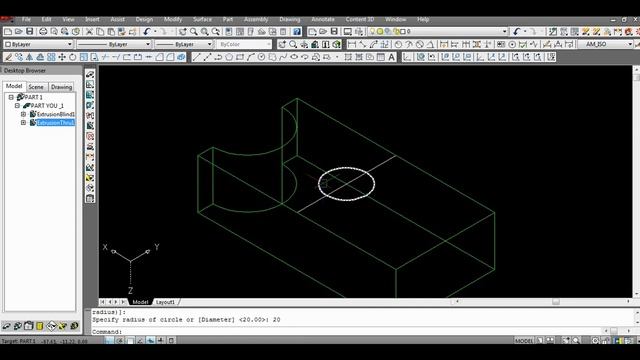Select ExtrusionBlind1 in the browser tree
The image size is (640, 360).
coord(56,114)
